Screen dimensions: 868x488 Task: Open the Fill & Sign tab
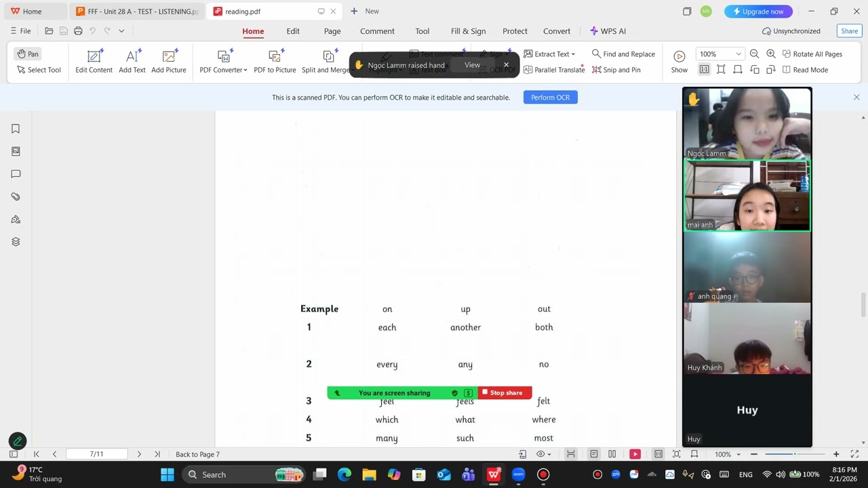(x=468, y=31)
